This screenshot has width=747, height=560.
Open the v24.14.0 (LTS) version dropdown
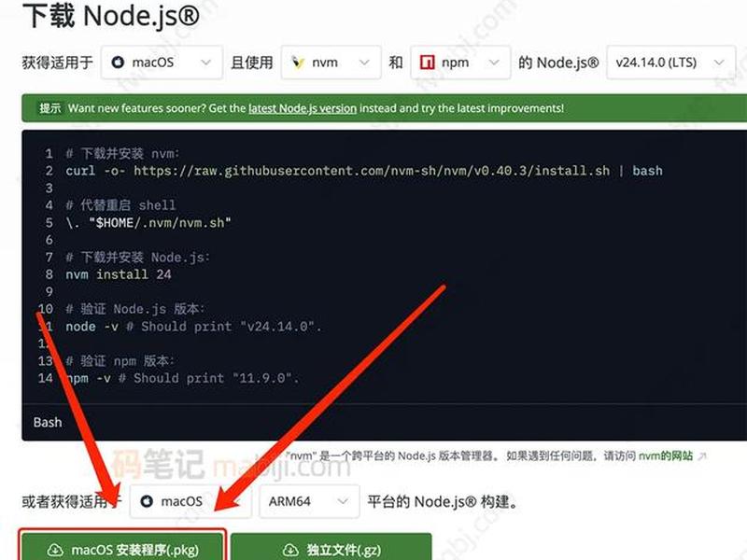coord(670,63)
